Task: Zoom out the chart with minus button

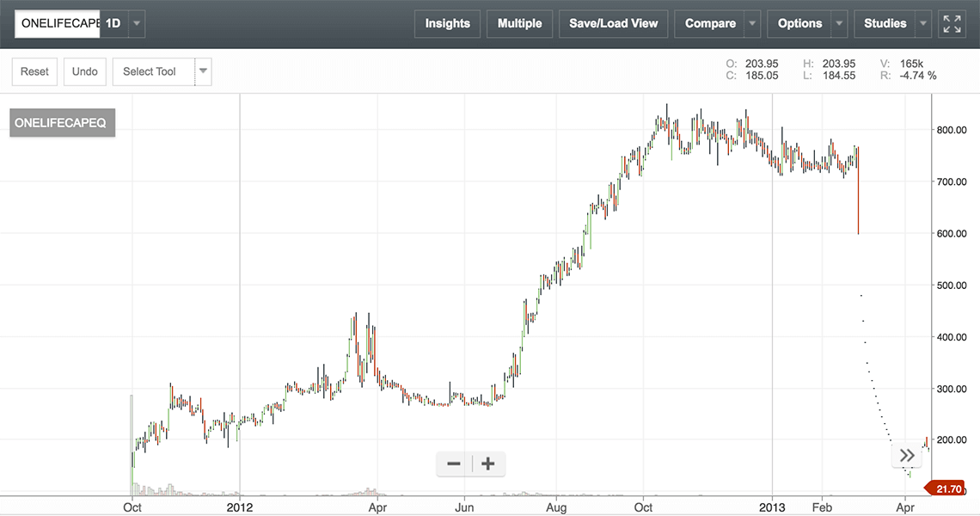Action: 454,464
